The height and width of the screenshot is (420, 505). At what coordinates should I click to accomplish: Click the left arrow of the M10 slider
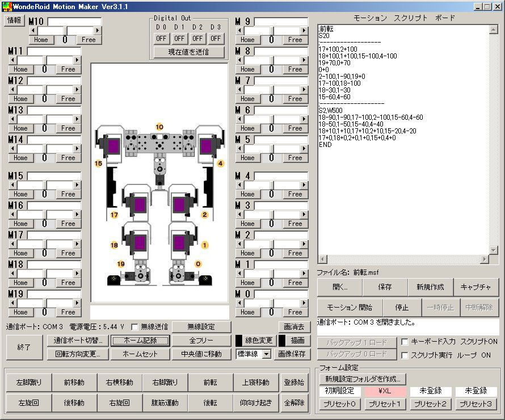(x=33, y=31)
